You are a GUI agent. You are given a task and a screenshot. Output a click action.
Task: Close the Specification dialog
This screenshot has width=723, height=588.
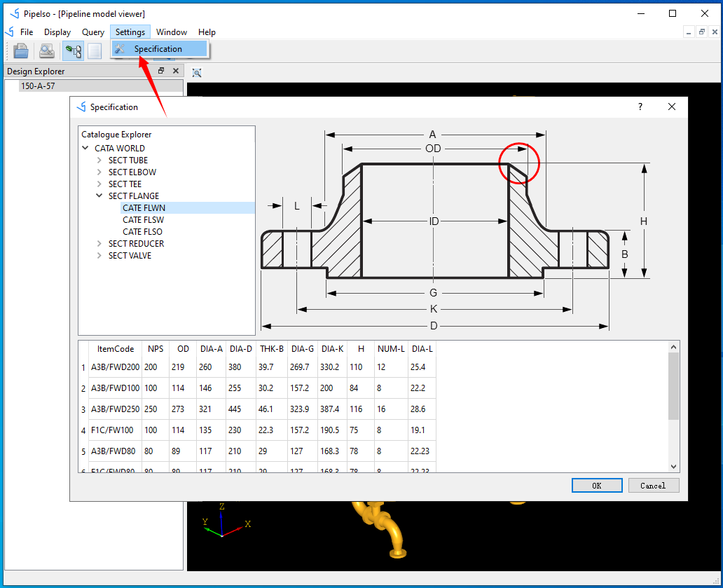pos(672,107)
